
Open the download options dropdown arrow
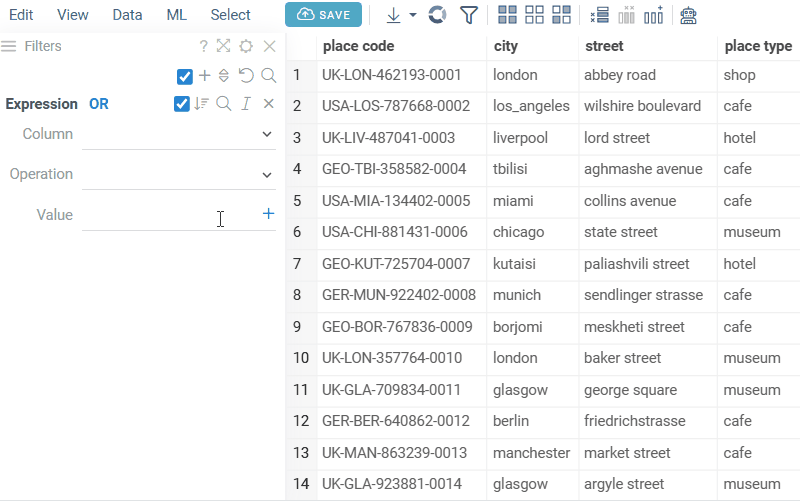tap(413, 15)
